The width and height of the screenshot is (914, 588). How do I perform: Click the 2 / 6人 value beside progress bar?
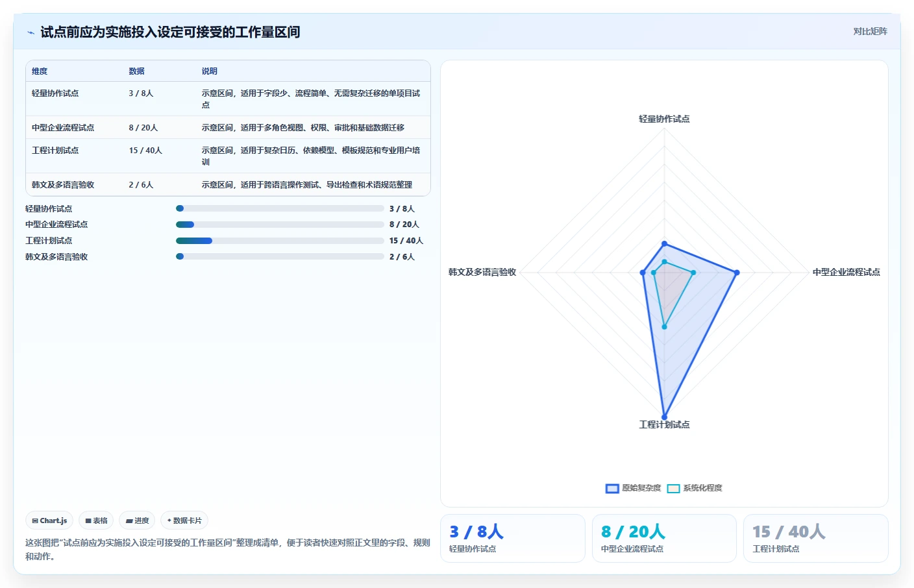(x=402, y=257)
